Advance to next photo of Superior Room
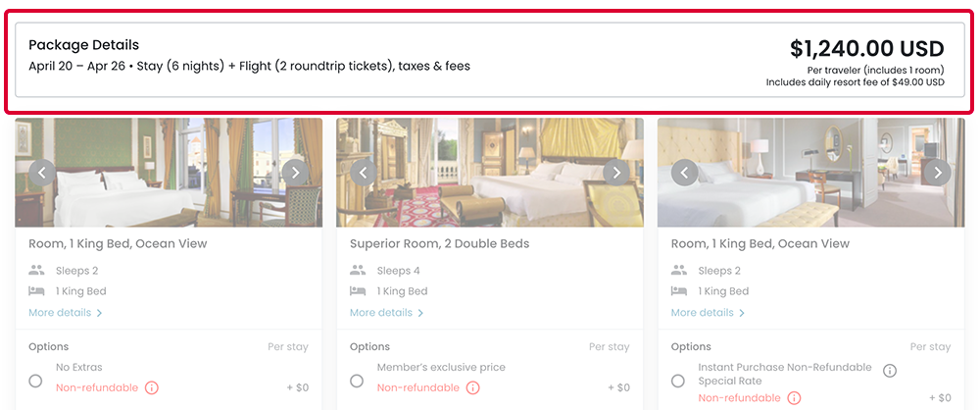This screenshot has width=980, height=410. [616, 173]
